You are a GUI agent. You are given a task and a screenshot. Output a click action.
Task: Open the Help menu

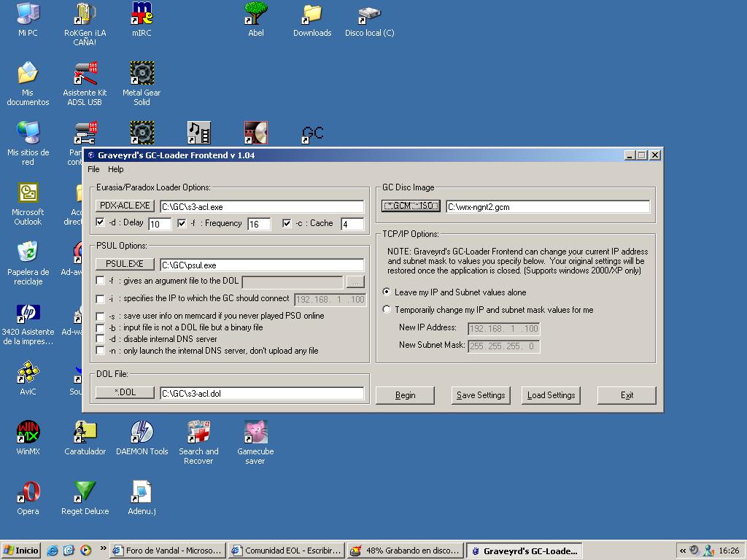coord(116,169)
